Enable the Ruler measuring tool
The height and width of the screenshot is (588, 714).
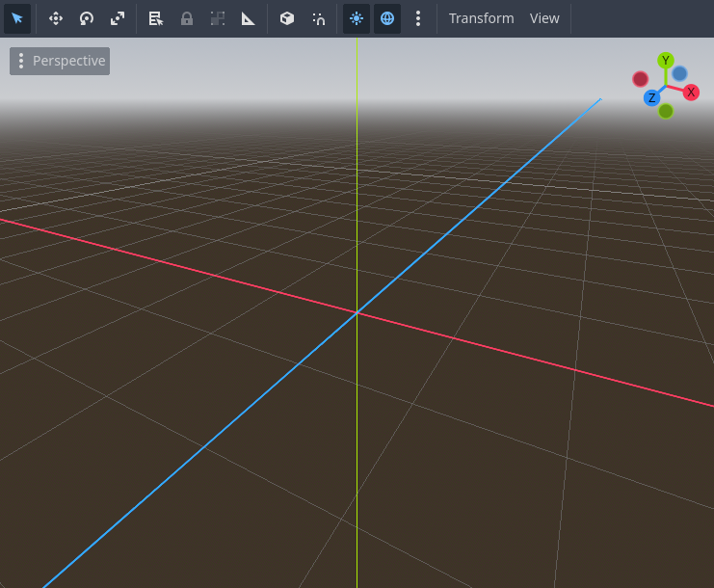pyautogui.click(x=249, y=18)
